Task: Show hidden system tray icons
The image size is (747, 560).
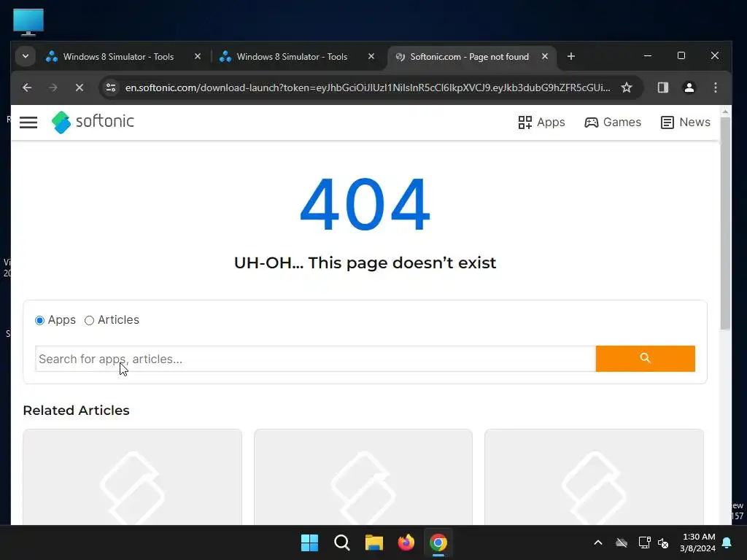Action: pos(598,542)
